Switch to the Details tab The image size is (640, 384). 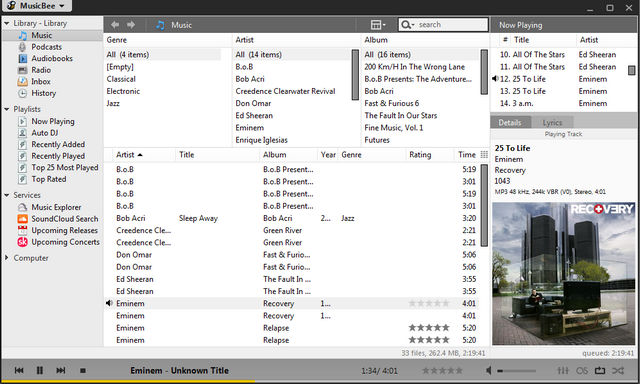[510, 122]
